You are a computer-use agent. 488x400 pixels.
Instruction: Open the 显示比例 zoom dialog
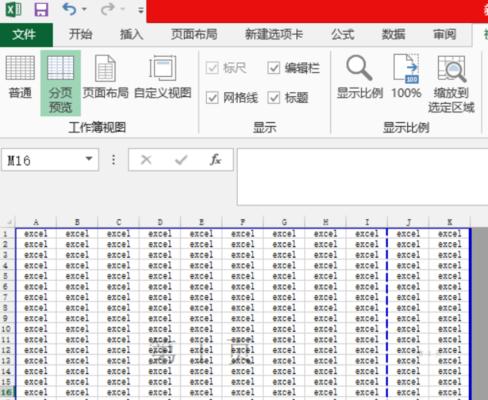point(360,77)
